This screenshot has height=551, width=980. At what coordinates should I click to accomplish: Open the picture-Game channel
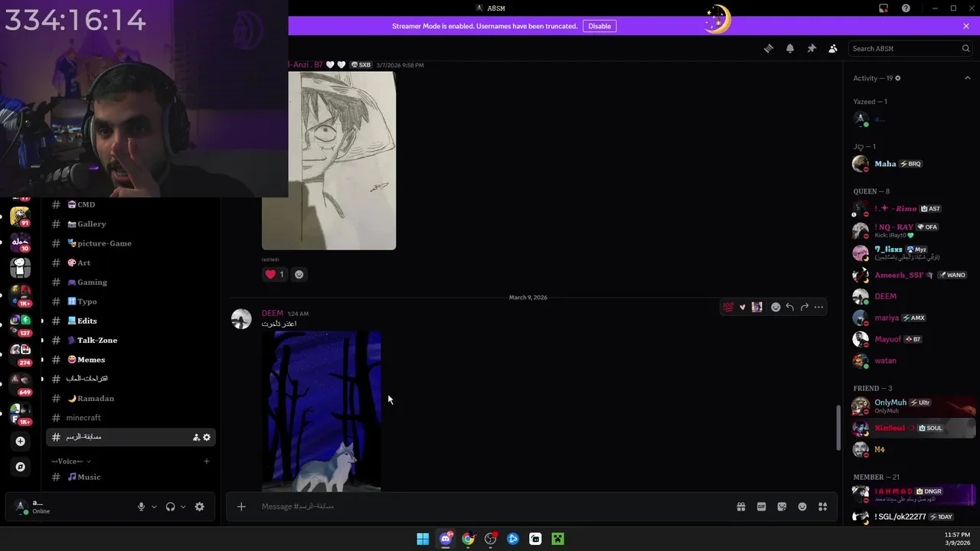pos(130,243)
